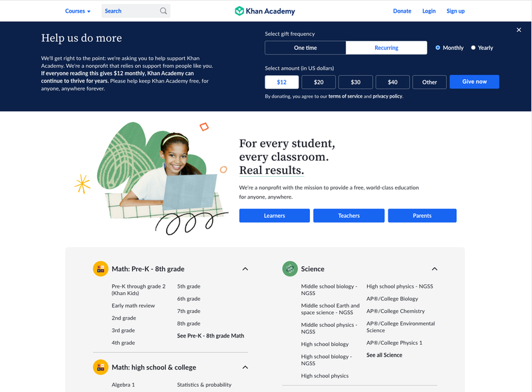Open the privacy policy link
Screen dimensions: 532x392
pos(388,96)
